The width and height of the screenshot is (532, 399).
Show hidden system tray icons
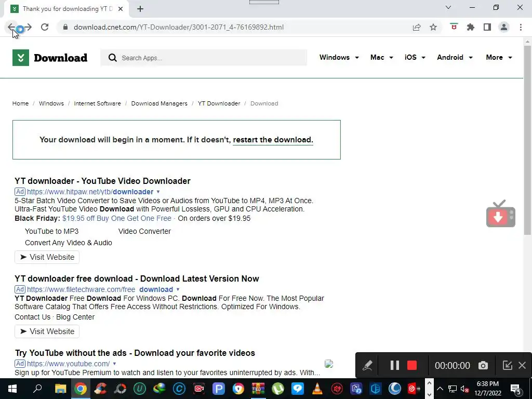click(x=440, y=389)
